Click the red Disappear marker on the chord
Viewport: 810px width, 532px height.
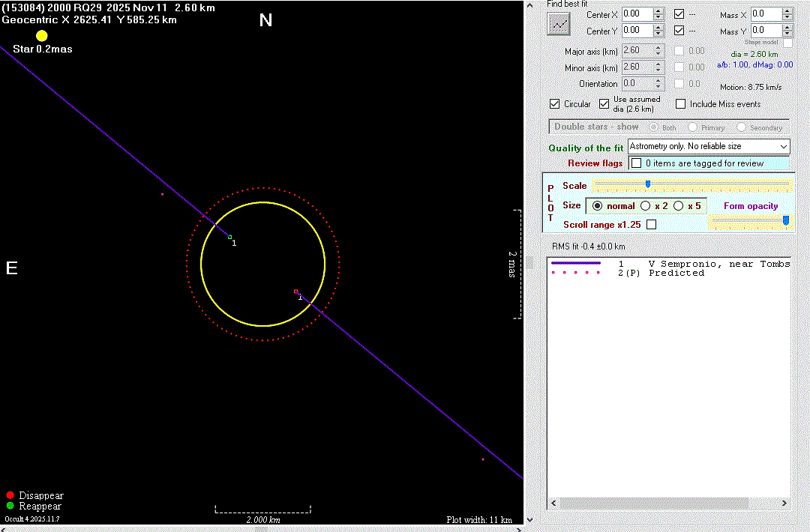296,291
